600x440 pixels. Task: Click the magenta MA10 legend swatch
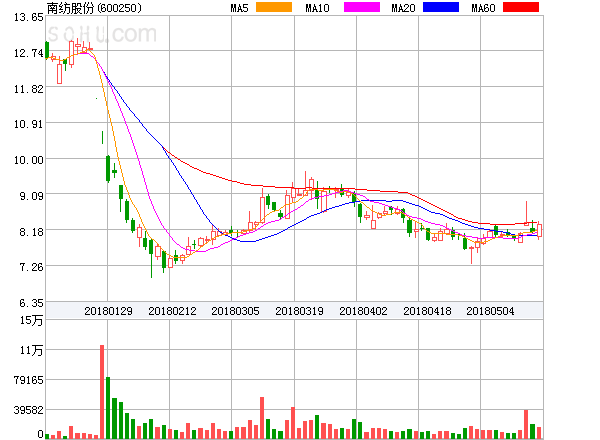click(362, 7)
